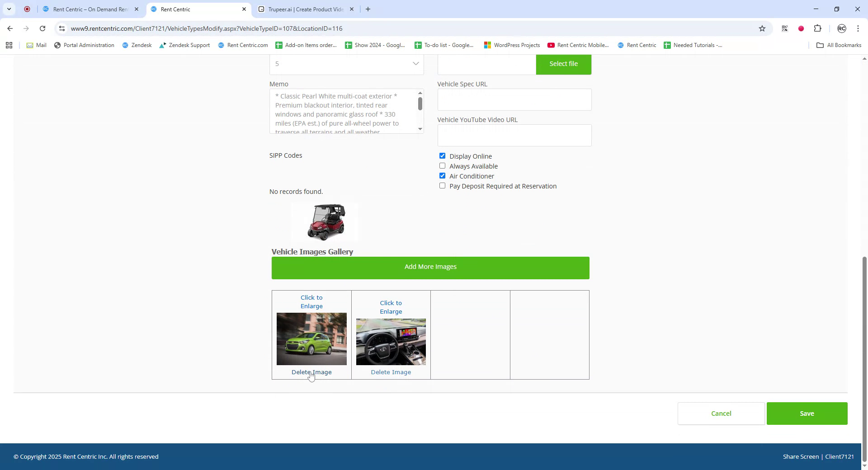The height and width of the screenshot is (470, 868).
Task: Click the Add More Images button
Action: (x=430, y=267)
